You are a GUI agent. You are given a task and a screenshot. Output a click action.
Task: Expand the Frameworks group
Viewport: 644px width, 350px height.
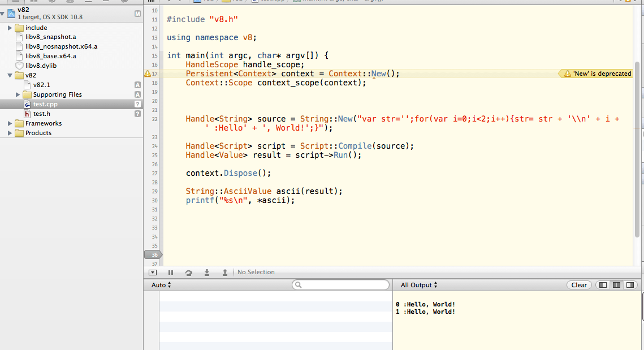9,123
